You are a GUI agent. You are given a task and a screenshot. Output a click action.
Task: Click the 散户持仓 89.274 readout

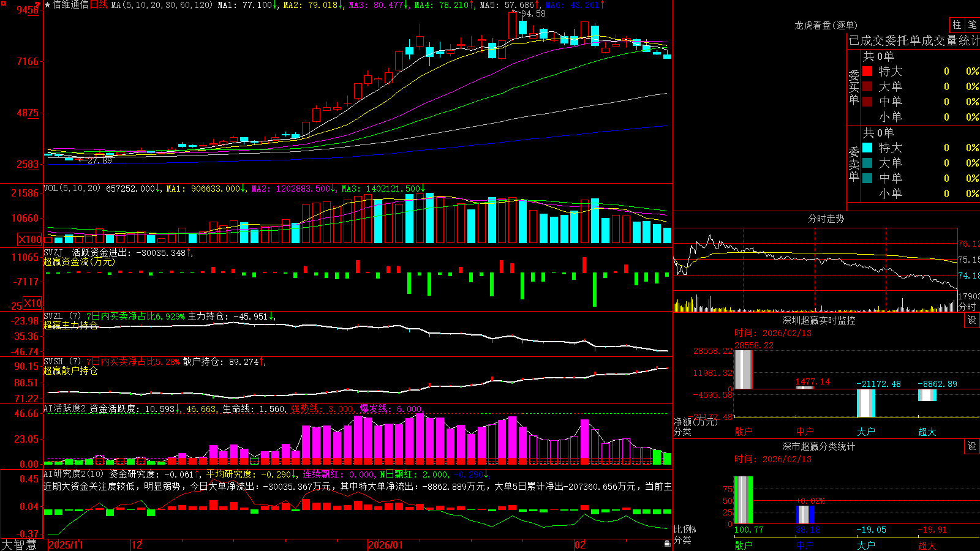[224, 362]
